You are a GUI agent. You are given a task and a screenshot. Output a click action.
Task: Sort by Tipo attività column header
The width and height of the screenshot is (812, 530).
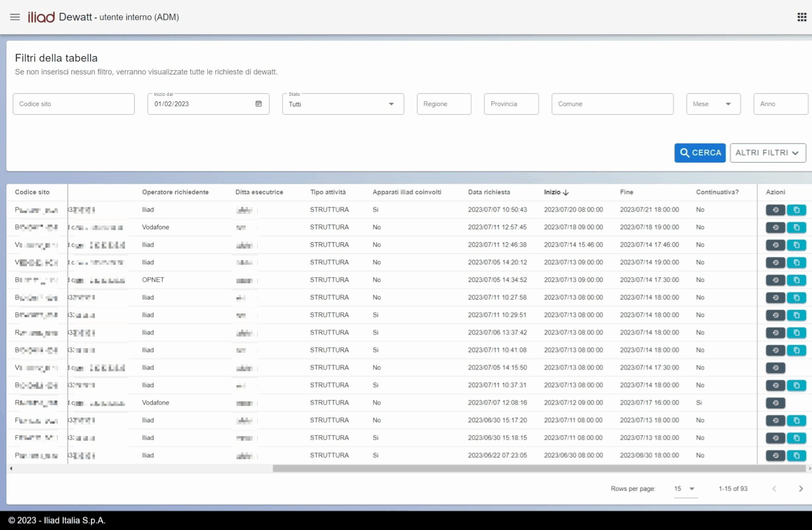(x=328, y=192)
